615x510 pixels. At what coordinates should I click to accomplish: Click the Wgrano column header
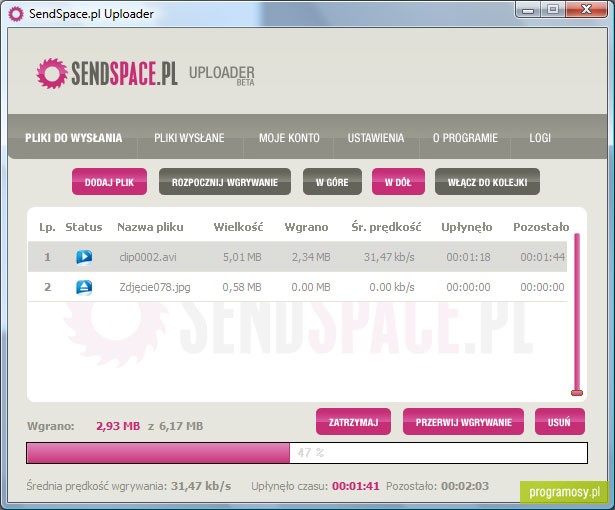click(306, 227)
